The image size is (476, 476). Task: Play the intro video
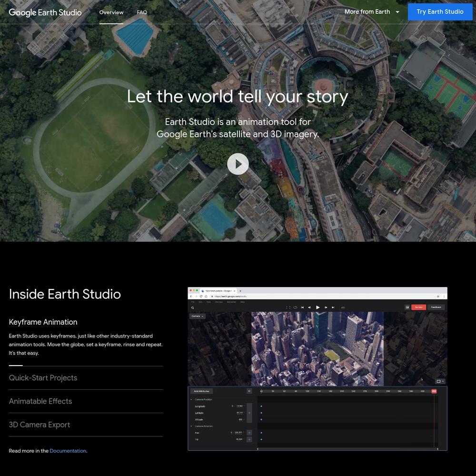(x=238, y=164)
